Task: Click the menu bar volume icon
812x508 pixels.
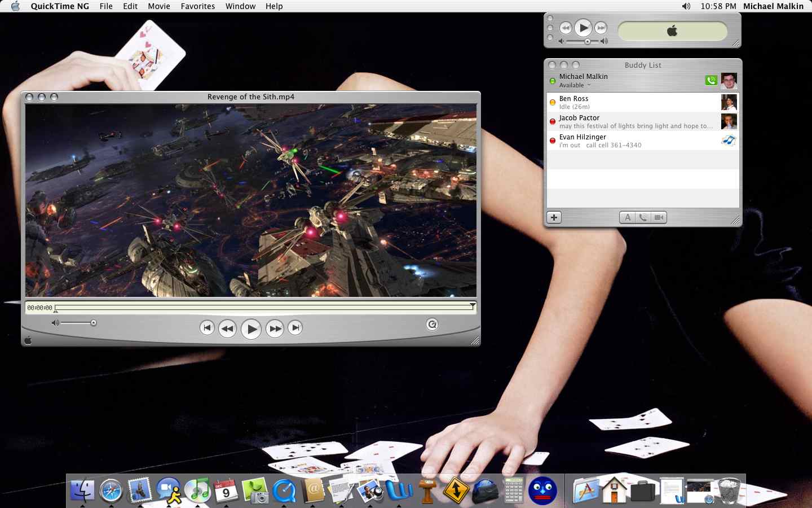Action: click(686, 6)
